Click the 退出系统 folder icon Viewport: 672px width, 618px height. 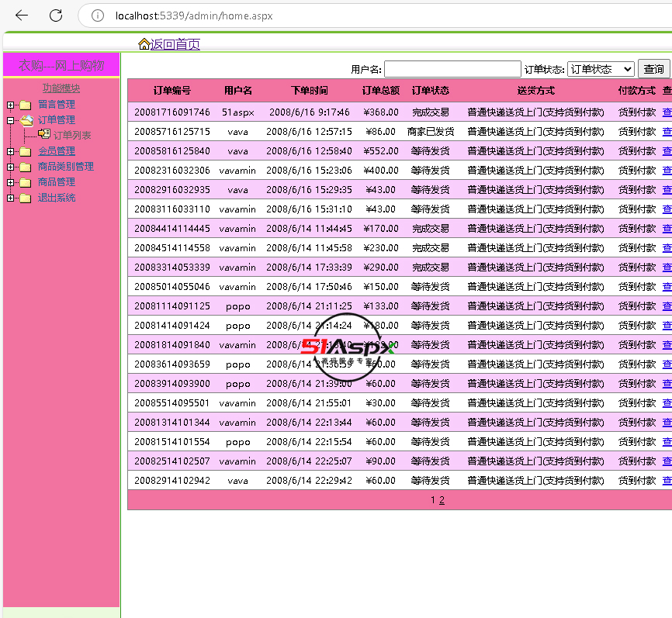click(26, 198)
